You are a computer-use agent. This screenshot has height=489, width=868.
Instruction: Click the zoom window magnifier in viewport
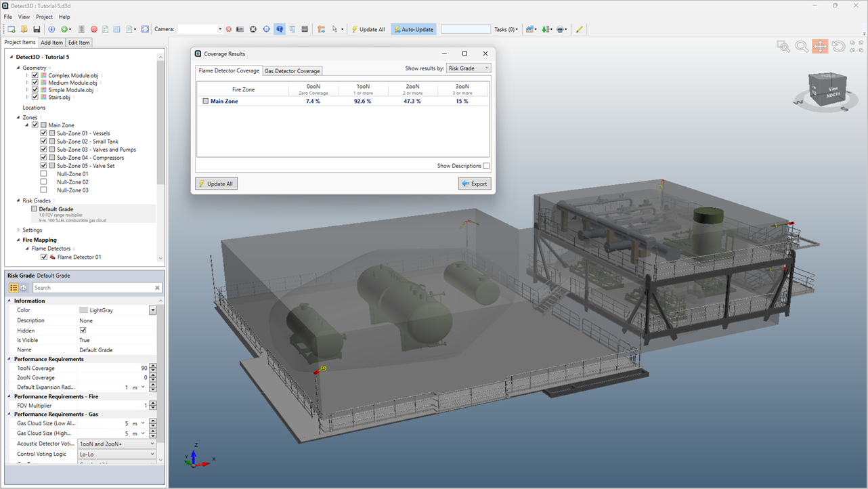point(783,47)
